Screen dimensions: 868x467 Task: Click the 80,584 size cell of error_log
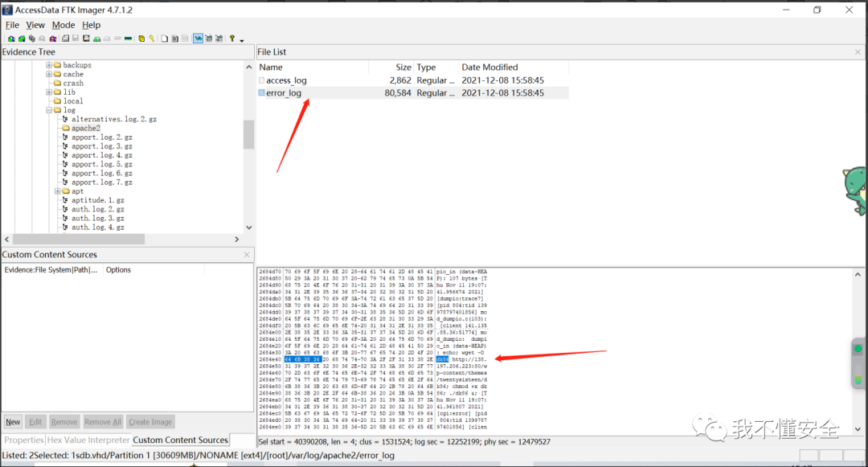pyautogui.click(x=398, y=93)
